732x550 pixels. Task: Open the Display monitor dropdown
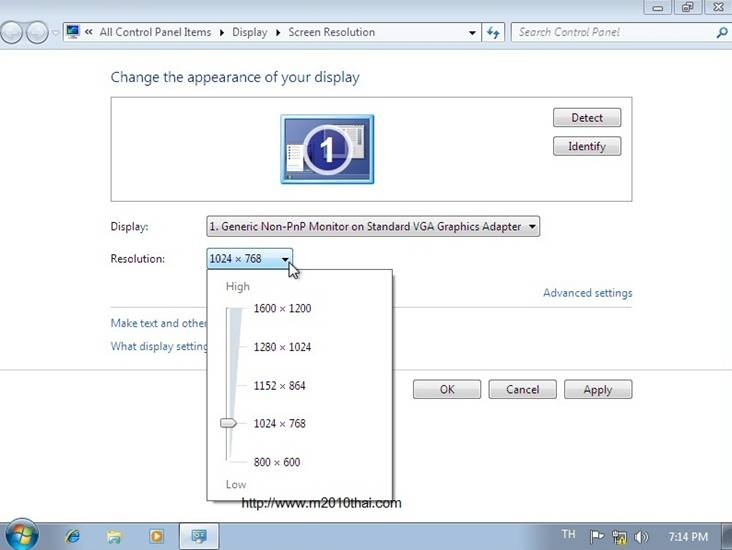(x=373, y=226)
